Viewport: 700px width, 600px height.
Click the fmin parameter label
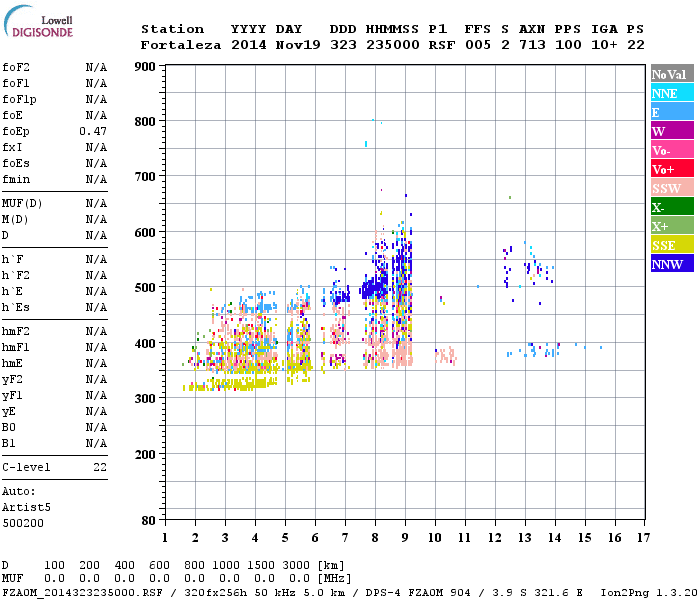[x=16, y=179]
